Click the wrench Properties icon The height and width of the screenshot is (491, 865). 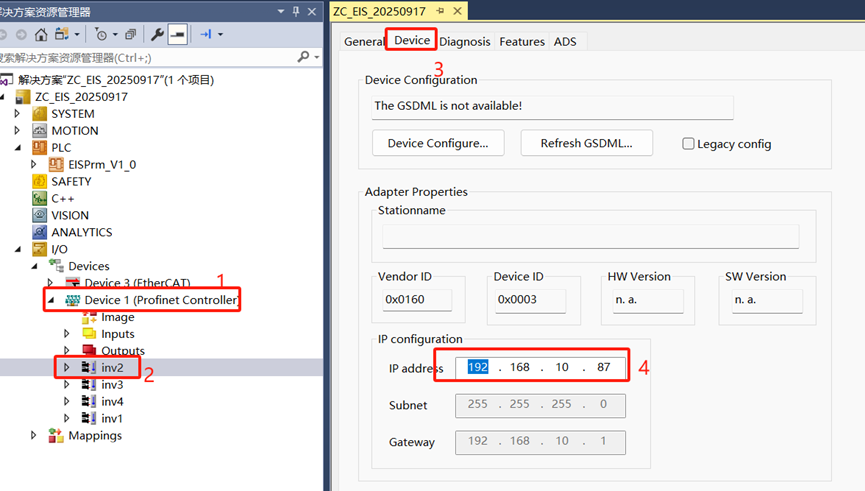[x=157, y=35]
